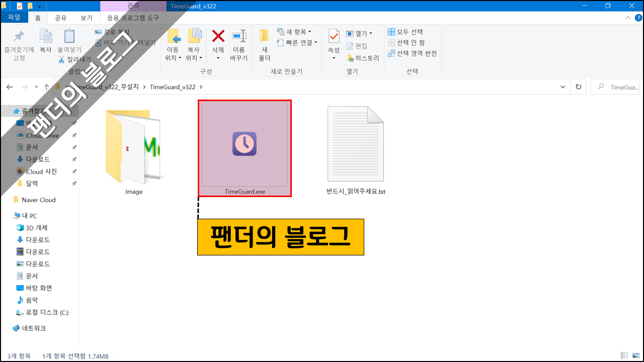The image size is (644, 362).
Task: Open the 새 항목 dropdown
Action: pyautogui.click(x=294, y=32)
